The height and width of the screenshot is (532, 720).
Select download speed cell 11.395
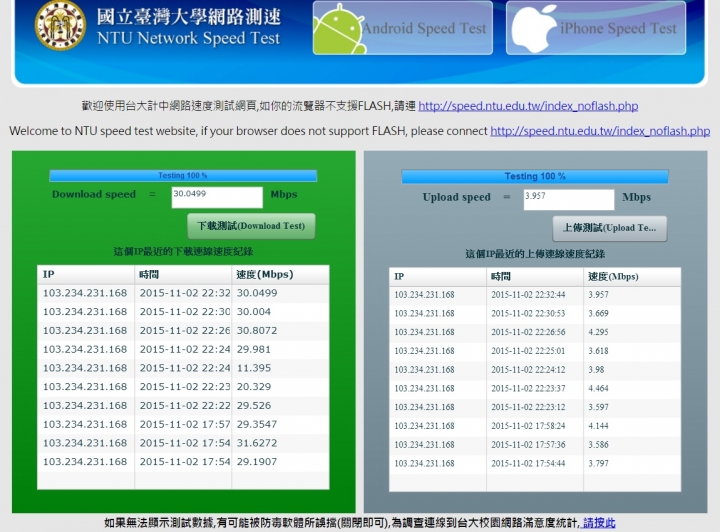click(x=281, y=368)
